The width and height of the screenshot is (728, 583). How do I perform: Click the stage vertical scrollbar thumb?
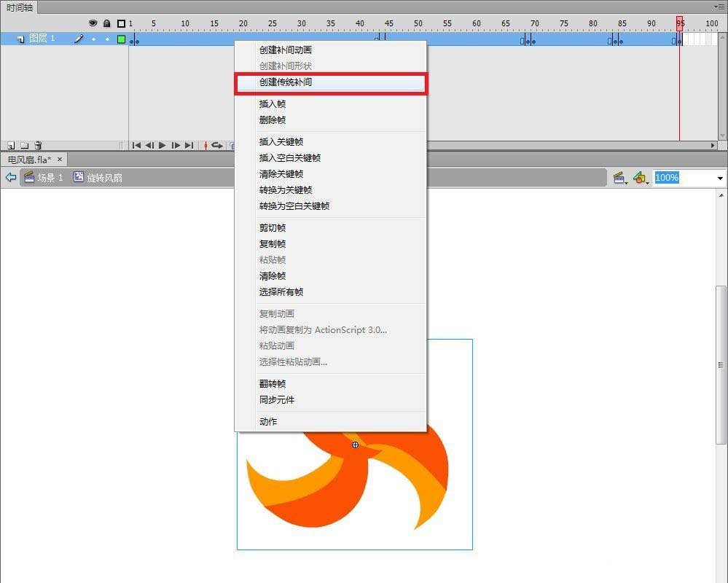pyautogui.click(x=721, y=365)
